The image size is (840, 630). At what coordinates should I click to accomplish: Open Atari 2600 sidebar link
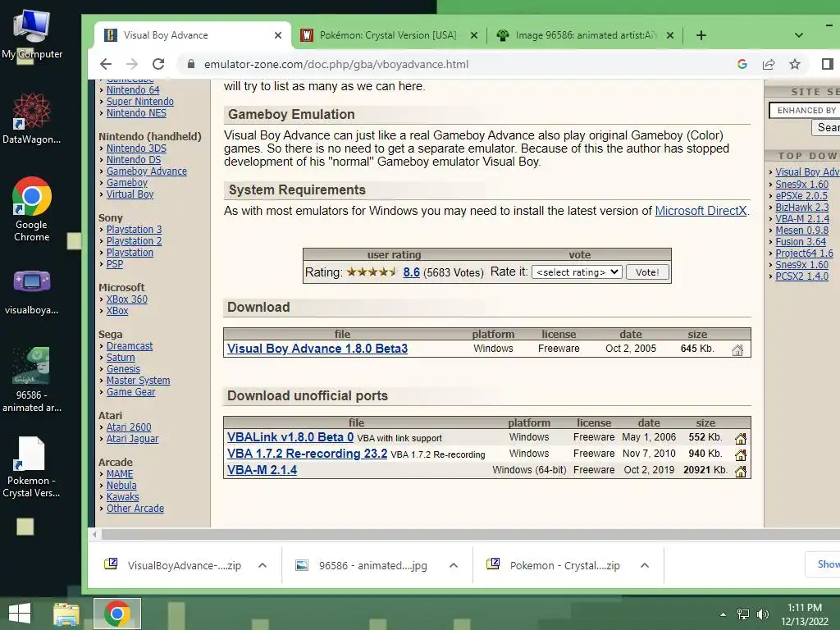[129, 427]
